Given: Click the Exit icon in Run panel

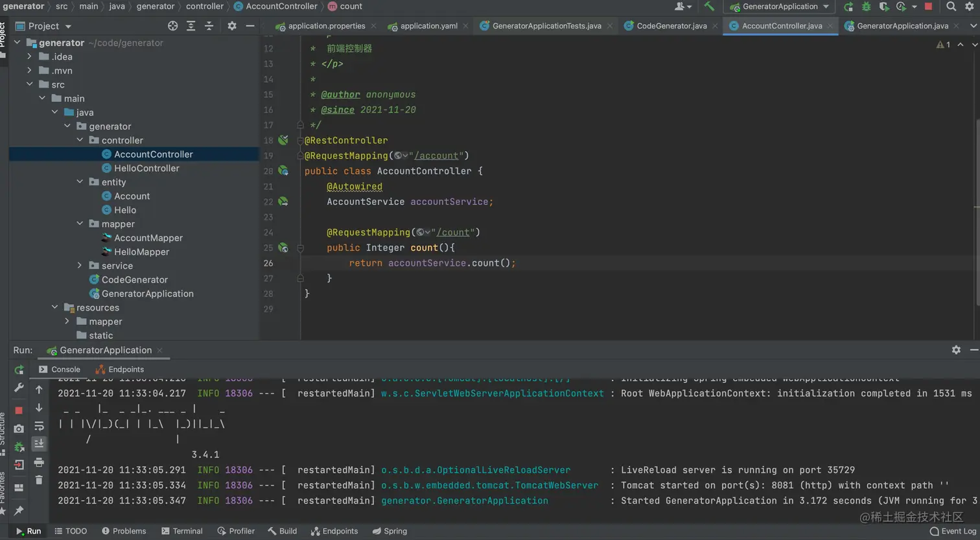Looking at the screenshot, I should tap(19, 465).
